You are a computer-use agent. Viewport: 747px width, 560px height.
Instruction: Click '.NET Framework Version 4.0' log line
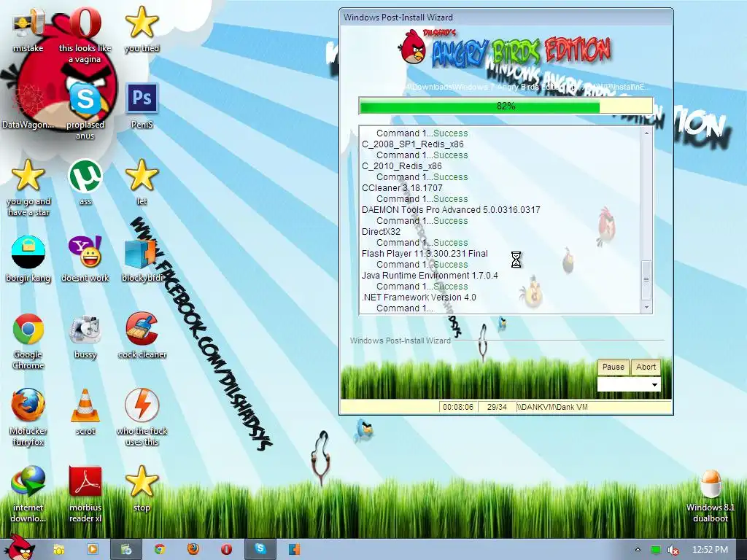[x=419, y=297]
